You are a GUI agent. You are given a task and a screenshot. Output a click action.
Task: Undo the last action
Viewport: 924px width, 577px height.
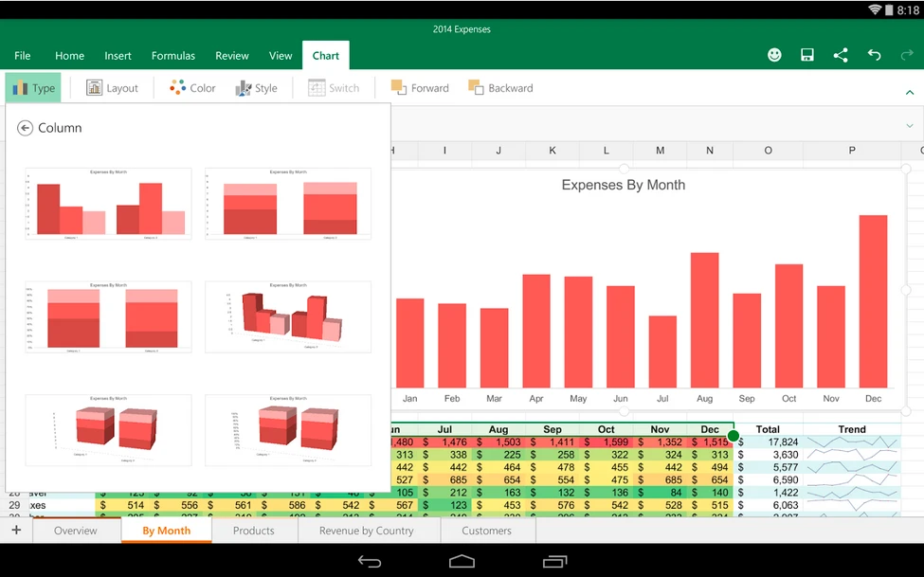click(874, 55)
